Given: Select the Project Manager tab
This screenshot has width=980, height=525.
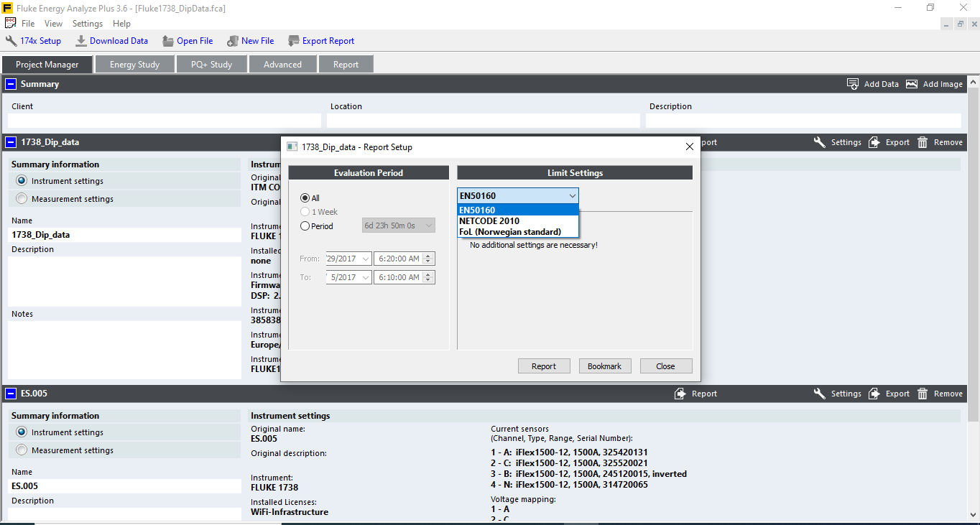Looking at the screenshot, I should (47, 65).
